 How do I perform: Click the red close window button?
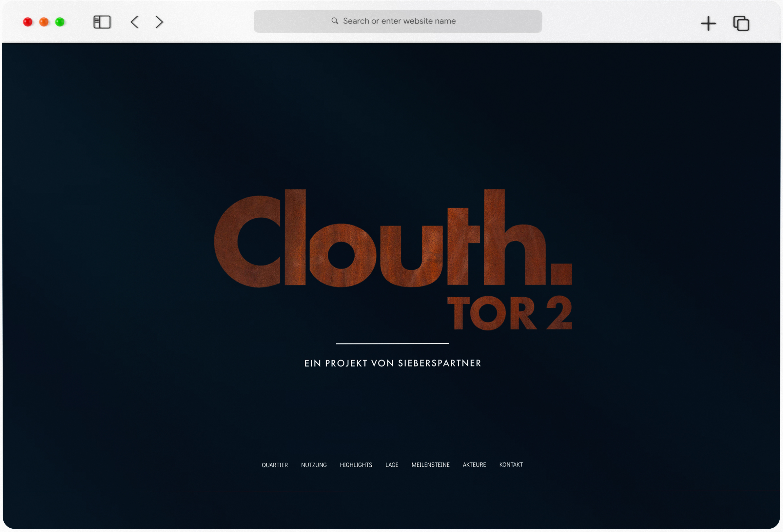click(x=28, y=22)
